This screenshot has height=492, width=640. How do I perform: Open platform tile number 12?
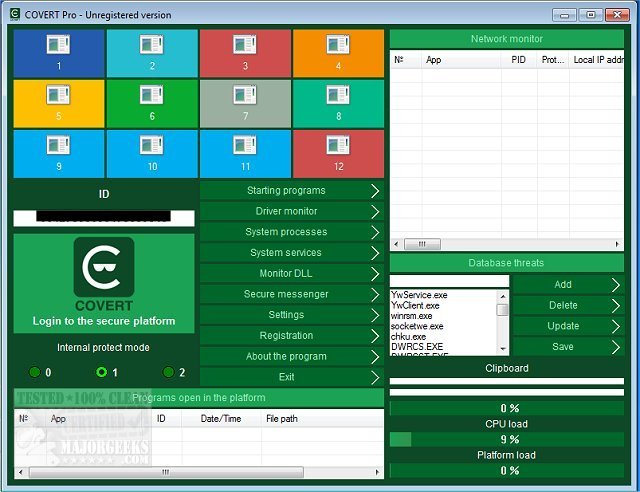(338, 154)
